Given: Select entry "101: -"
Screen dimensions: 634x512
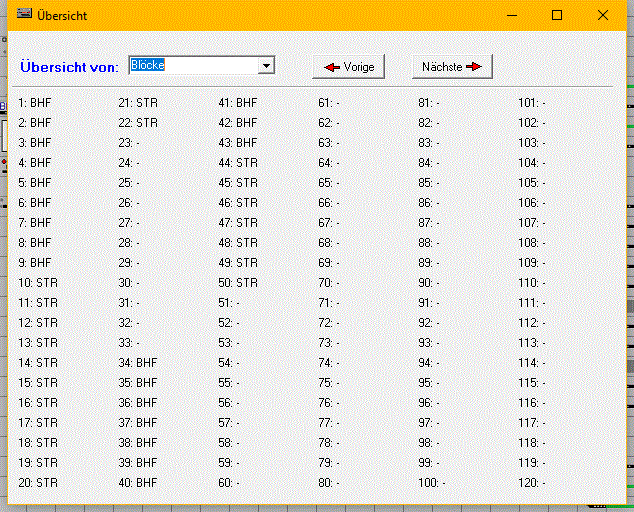Looking at the screenshot, I should (x=532, y=103).
